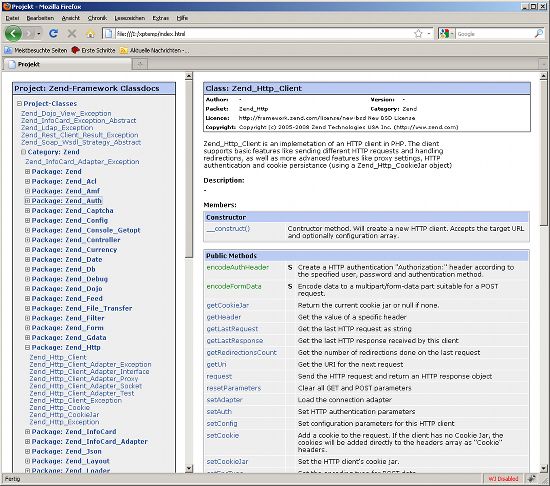This screenshot has height=486, width=550.
Task: Select the Projekt tab
Action: click(67, 64)
